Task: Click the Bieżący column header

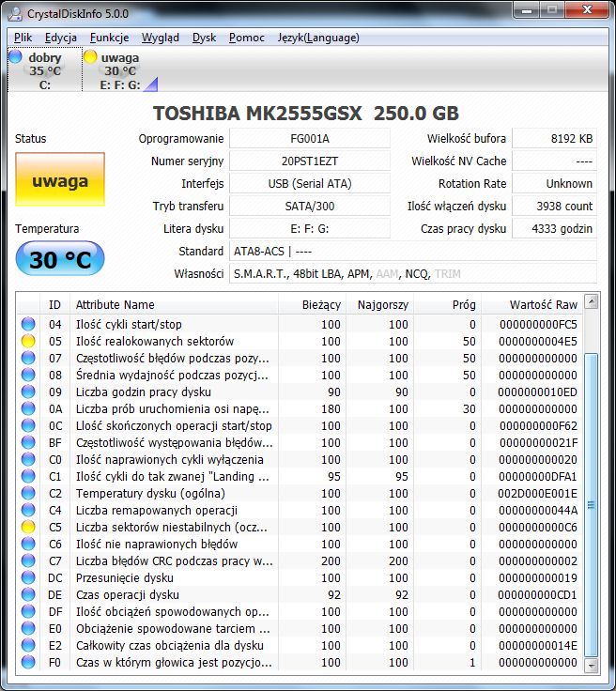Action: click(x=312, y=305)
